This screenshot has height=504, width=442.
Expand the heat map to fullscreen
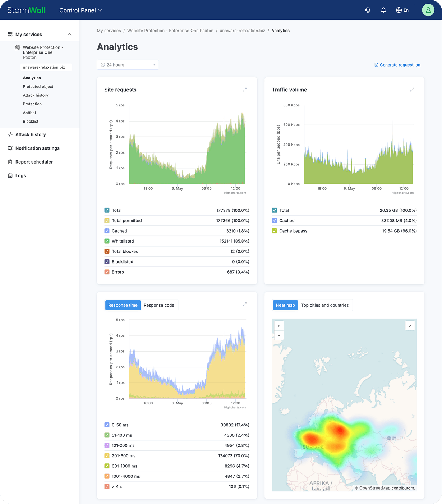(410, 326)
